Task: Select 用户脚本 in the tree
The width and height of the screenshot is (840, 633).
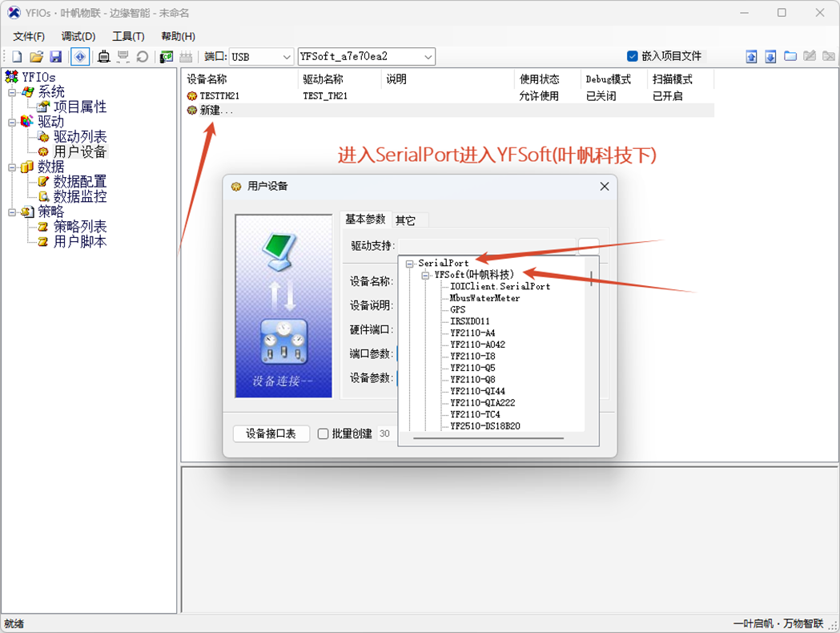Action: point(80,242)
